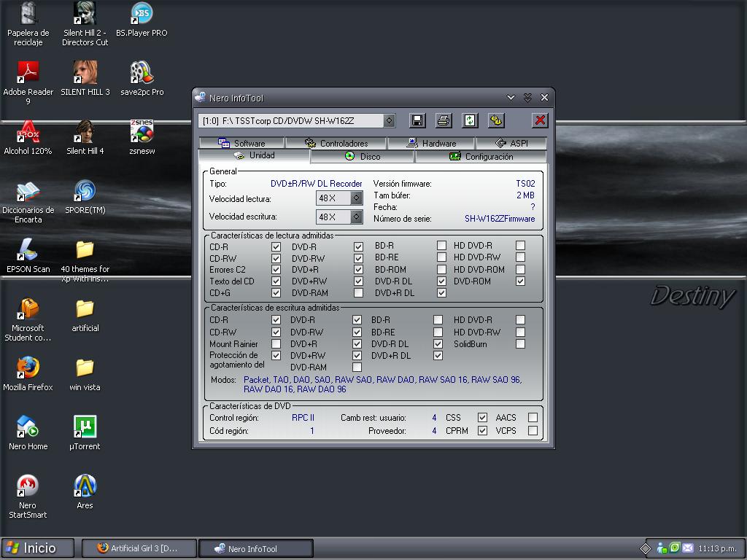Screen dimensions: 747x560
Task: Switch to the Software tab
Action: [x=241, y=143]
